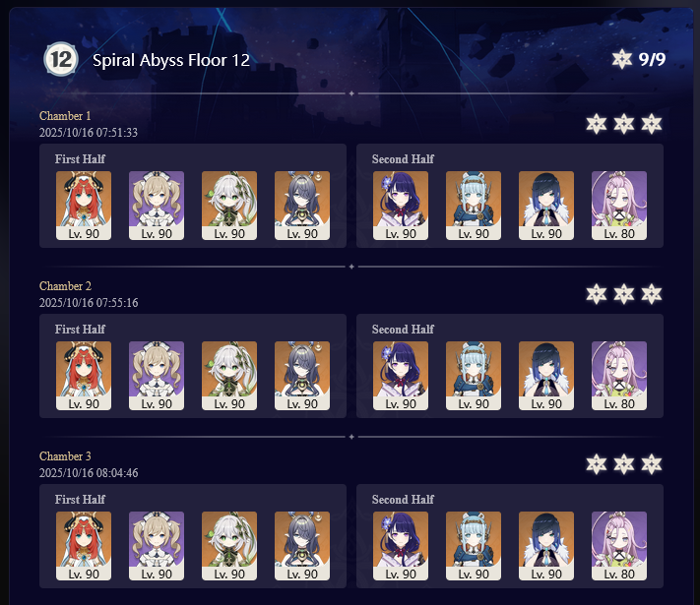This screenshot has width=700, height=605.
Task: Click the white-haired green character in Chamber 1 First Half
Action: [x=229, y=206]
